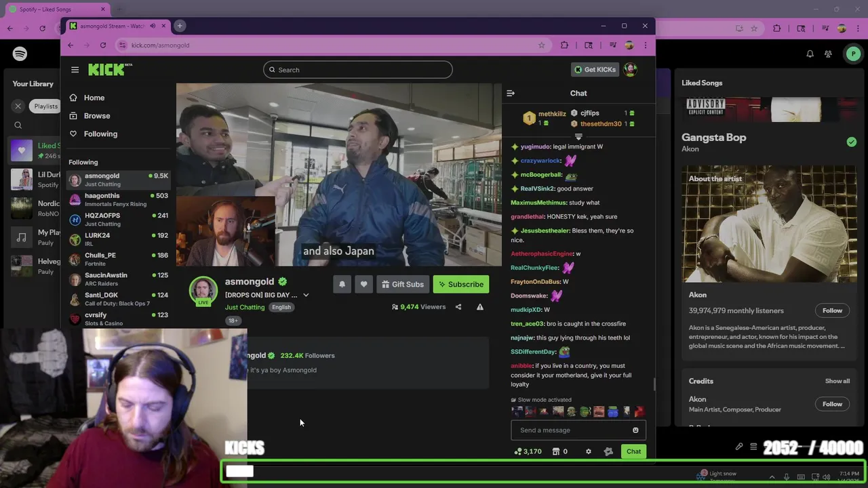Select Santi_DGK channel in Following list
The height and width of the screenshot is (488, 868).
click(118, 299)
